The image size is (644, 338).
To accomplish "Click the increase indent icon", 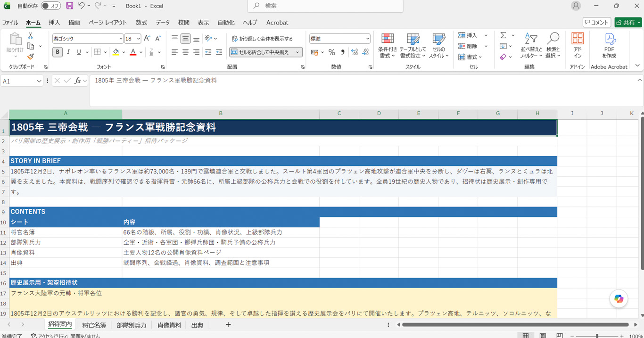I will coord(219,52).
